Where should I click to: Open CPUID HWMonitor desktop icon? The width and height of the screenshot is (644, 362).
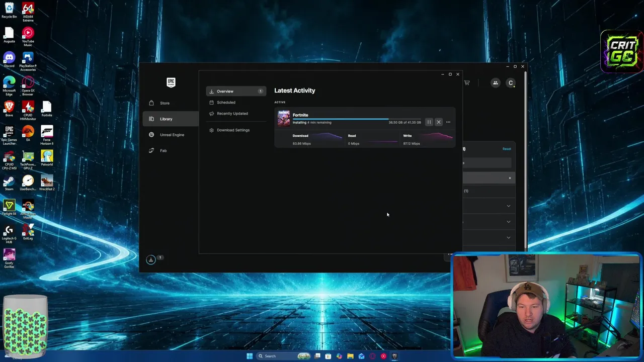click(28, 111)
